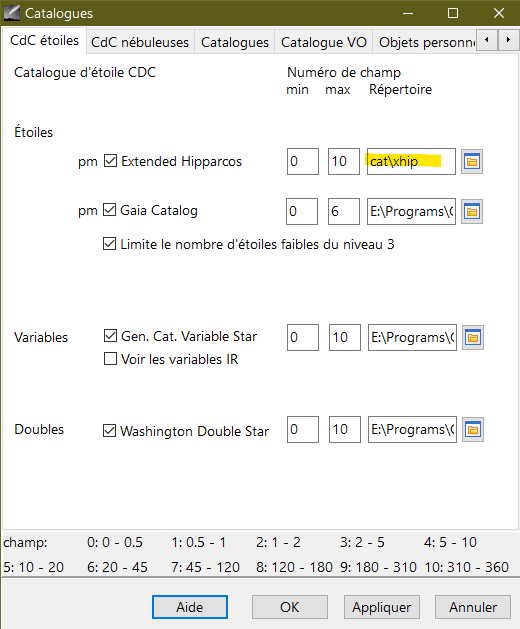The width and height of the screenshot is (520, 629).
Task: Uncheck Washington Double Star checkbox
Action: pyautogui.click(x=110, y=430)
